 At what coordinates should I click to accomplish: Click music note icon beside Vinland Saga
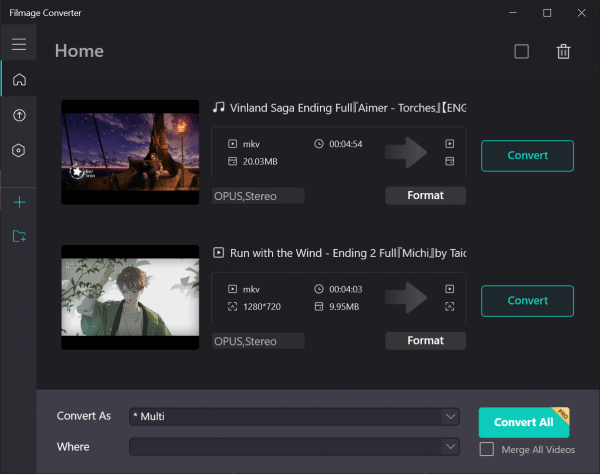[x=218, y=107]
